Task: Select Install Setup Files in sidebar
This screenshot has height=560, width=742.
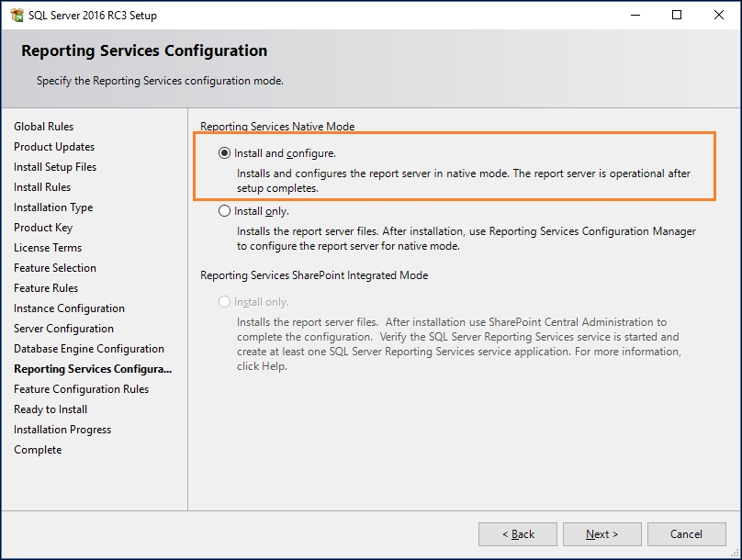Action: click(x=55, y=167)
